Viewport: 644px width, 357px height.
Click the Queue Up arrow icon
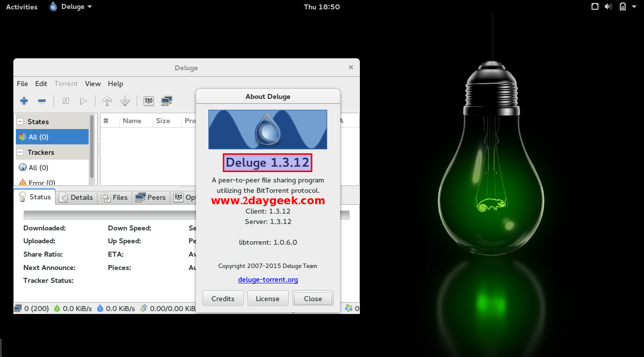(x=107, y=101)
